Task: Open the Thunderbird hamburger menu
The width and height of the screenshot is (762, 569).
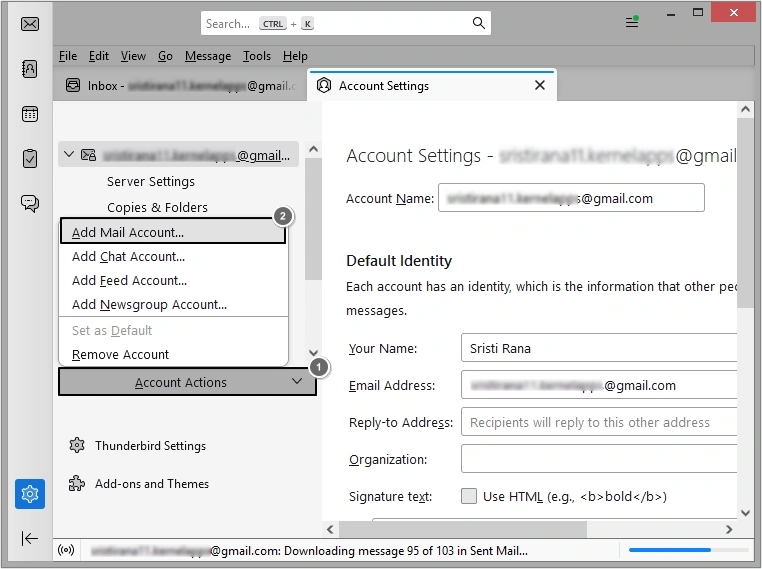Action: (632, 22)
